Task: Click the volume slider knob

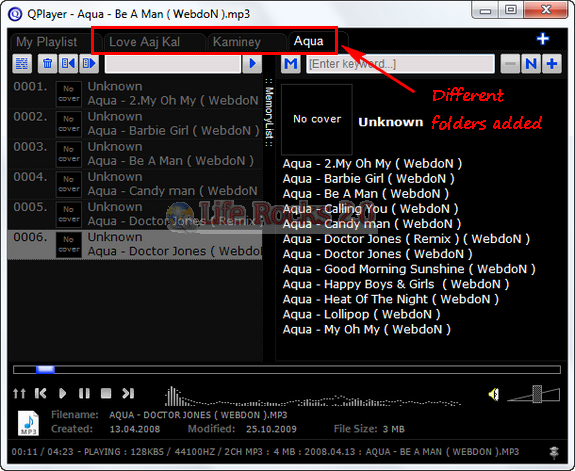Action: click(x=537, y=394)
